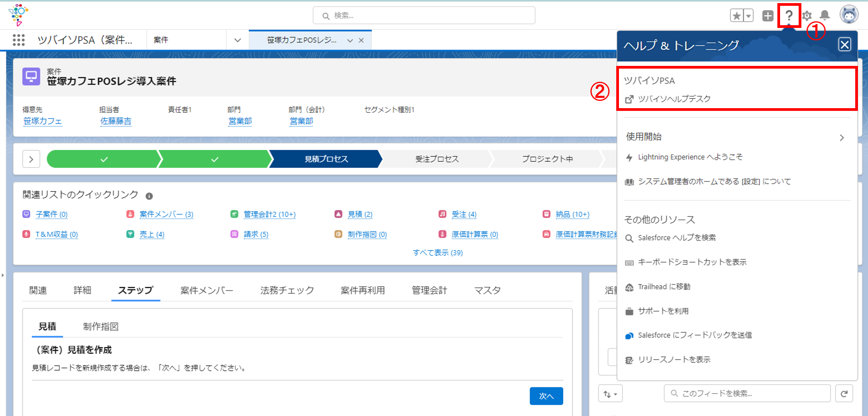This screenshot has height=416, width=868.
Task: Click キーボードショートカットを表示
Action: pyautogui.click(x=692, y=262)
